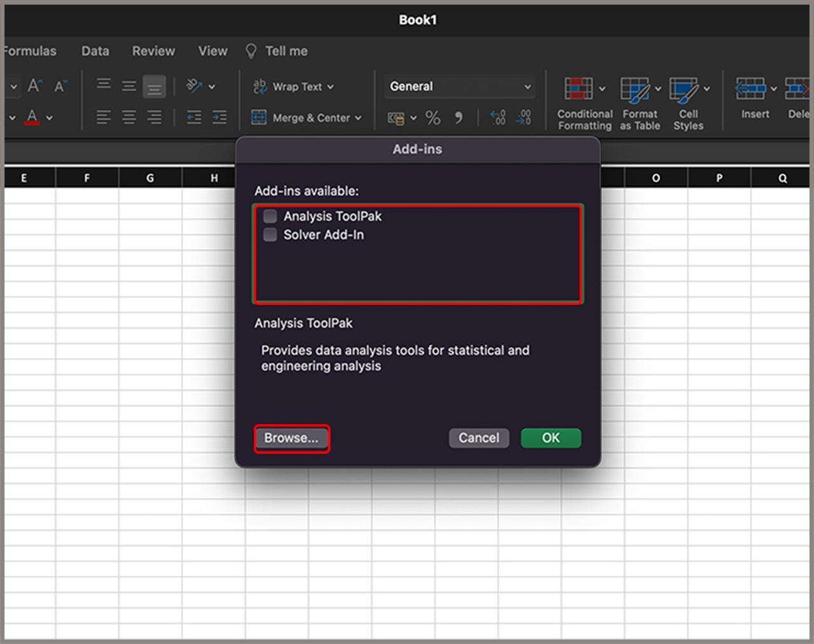814x644 pixels.
Task: Select the Analysis ToolPak list entry text
Action: click(333, 216)
